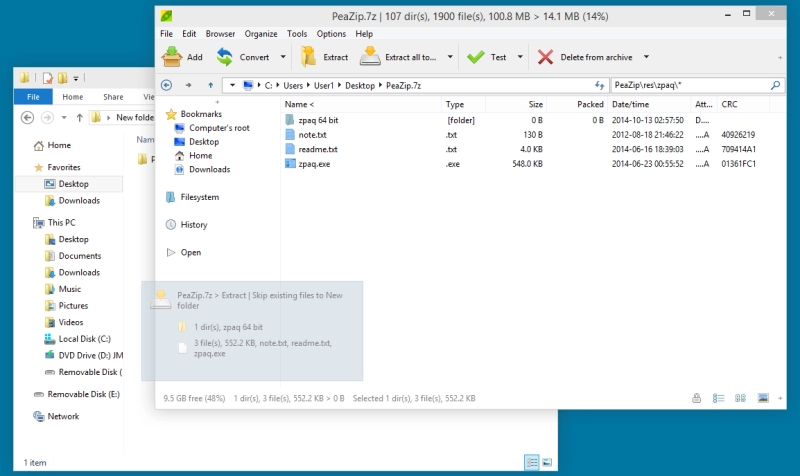Switch to icons grid view in status bar
The height and width of the screenshot is (476, 800).
coord(740,398)
